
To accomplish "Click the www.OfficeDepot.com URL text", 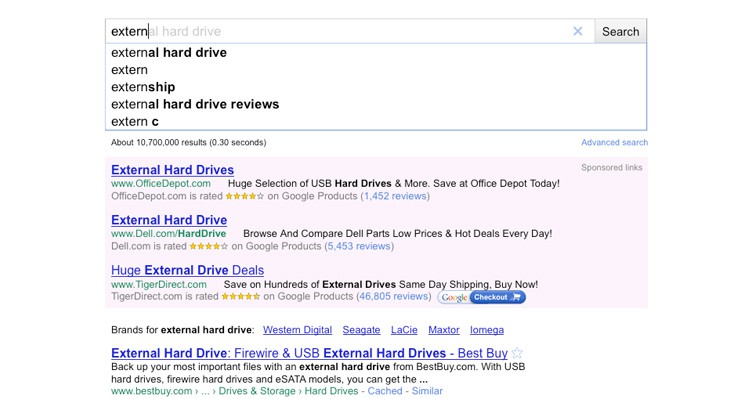I will pos(160,183).
